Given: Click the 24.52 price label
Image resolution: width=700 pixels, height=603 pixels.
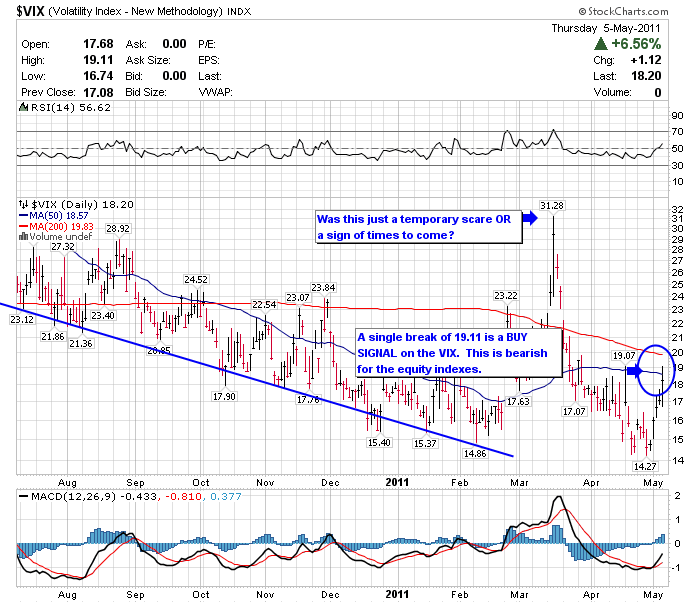Looking at the screenshot, I should [196, 280].
